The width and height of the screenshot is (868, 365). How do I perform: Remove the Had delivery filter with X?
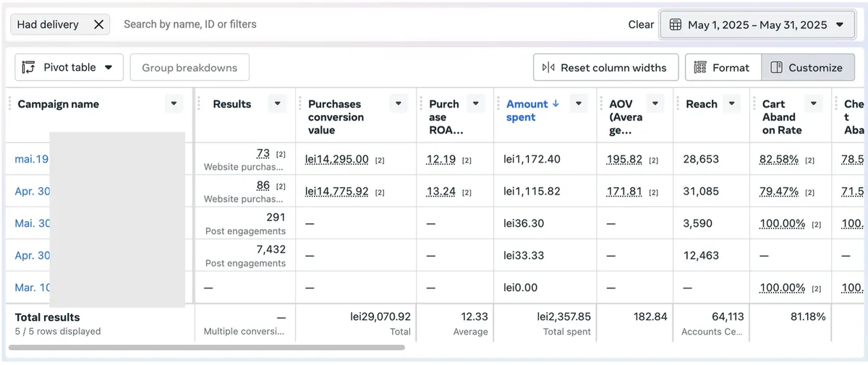pyautogui.click(x=99, y=25)
